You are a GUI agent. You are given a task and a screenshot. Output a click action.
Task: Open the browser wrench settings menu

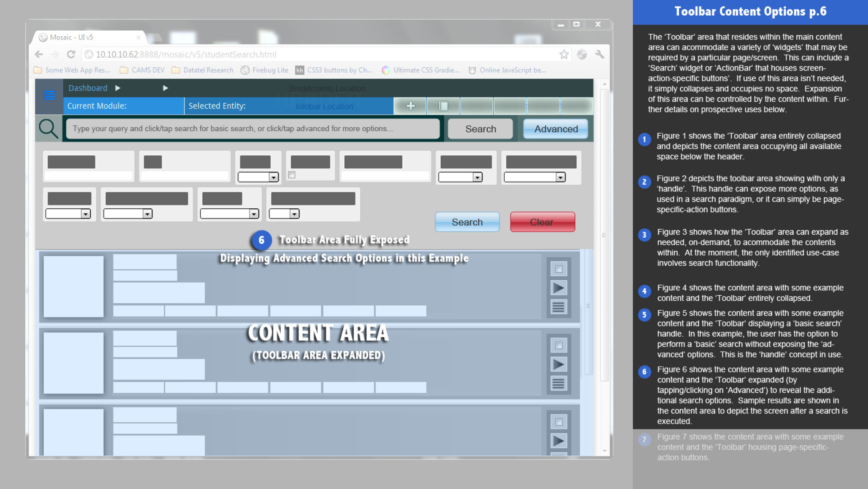click(x=600, y=54)
